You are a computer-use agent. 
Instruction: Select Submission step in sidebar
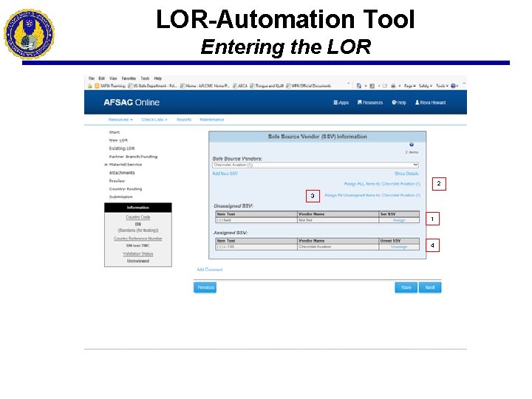coord(120,197)
